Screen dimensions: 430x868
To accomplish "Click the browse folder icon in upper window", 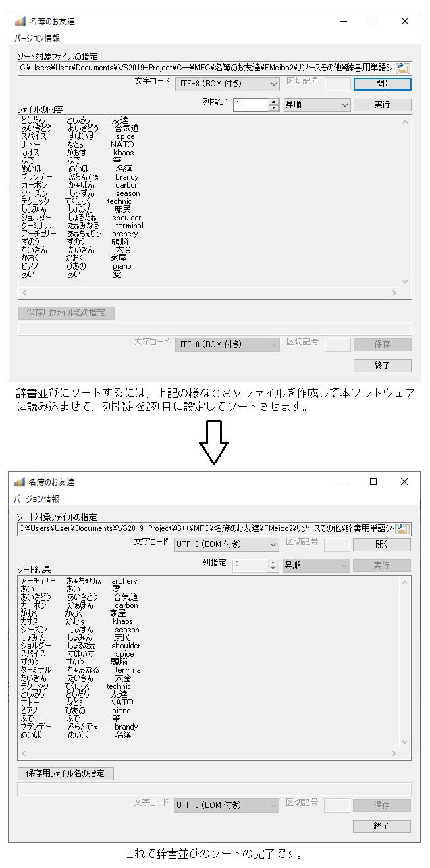I will [403, 68].
